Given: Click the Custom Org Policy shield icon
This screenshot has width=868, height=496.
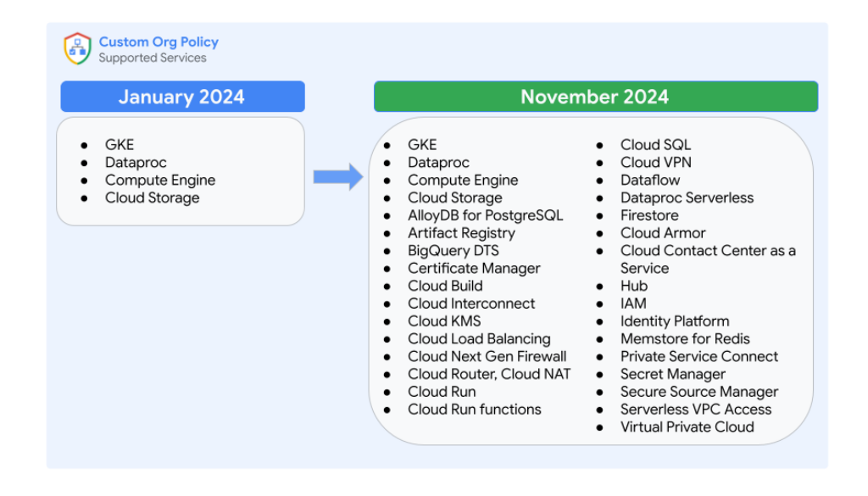Looking at the screenshot, I should (x=77, y=49).
